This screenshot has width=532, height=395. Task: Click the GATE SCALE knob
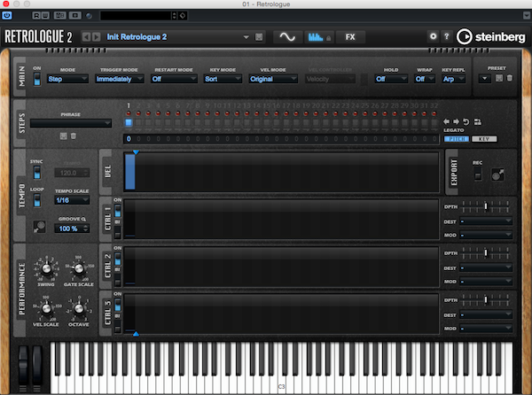click(x=79, y=268)
